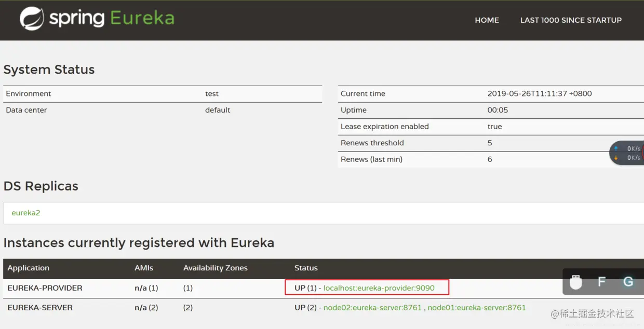This screenshot has width=644, height=329.
Task: Select the Environment label
Action: pos(29,94)
